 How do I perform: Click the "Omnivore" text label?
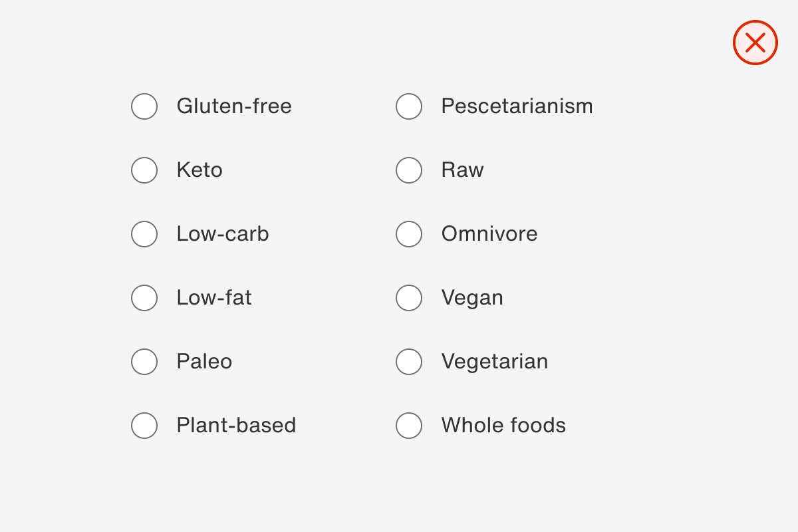[x=489, y=234]
